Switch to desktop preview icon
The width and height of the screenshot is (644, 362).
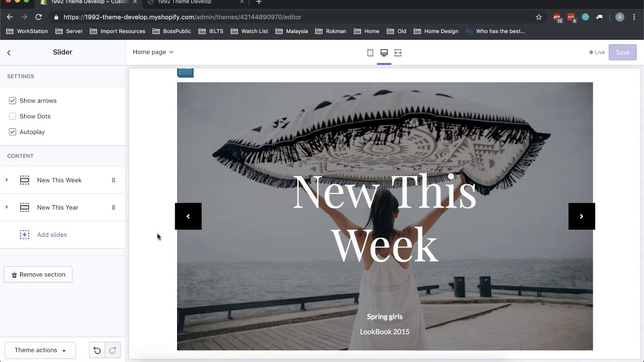click(384, 52)
